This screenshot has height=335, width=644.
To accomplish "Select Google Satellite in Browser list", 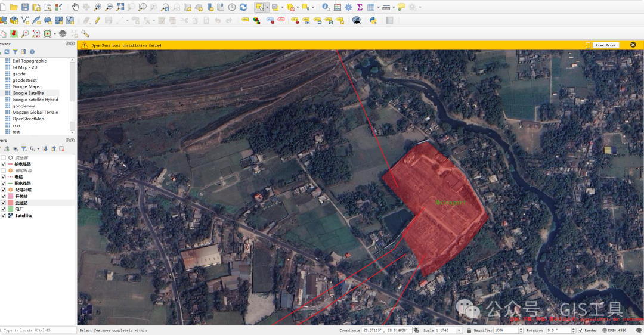I will pyautogui.click(x=28, y=93).
